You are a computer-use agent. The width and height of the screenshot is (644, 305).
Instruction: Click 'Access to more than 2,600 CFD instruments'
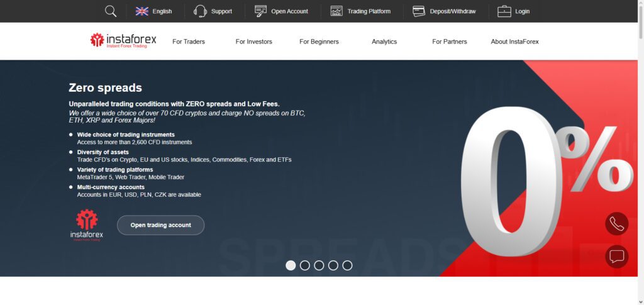[135, 143]
